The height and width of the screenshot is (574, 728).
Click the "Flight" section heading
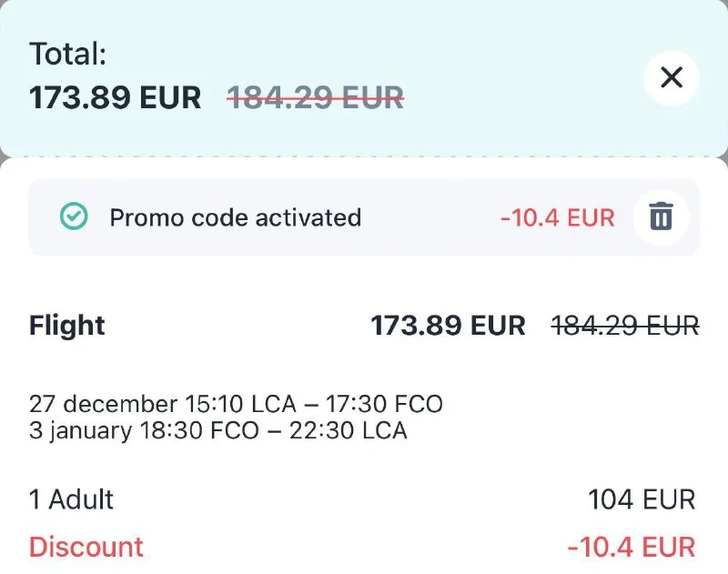(67, 325)
